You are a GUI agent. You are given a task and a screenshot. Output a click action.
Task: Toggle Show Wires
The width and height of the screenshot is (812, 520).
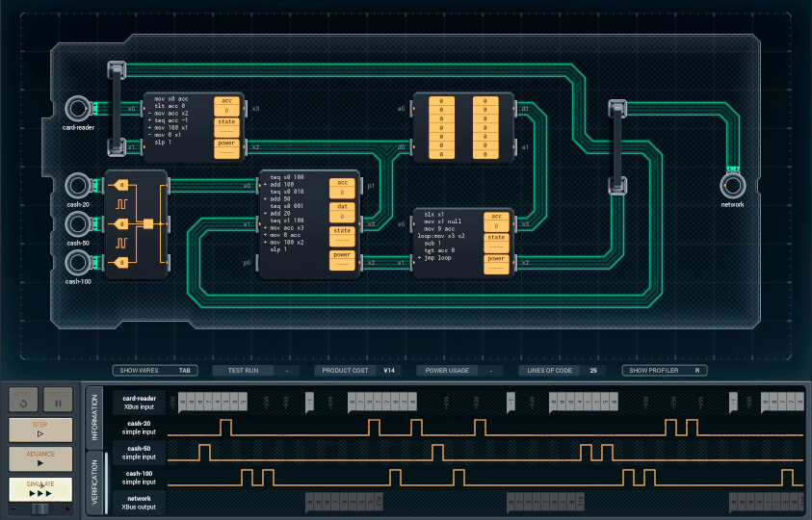click(x=155, y=371)
